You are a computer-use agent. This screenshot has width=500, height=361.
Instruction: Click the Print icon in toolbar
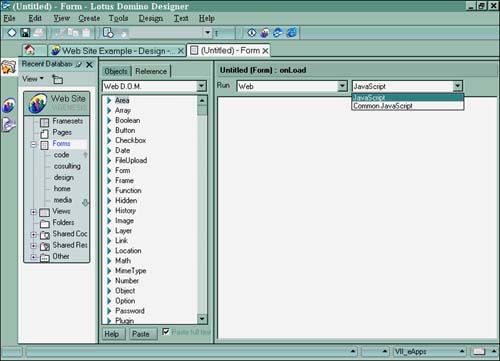click(39, 33)
